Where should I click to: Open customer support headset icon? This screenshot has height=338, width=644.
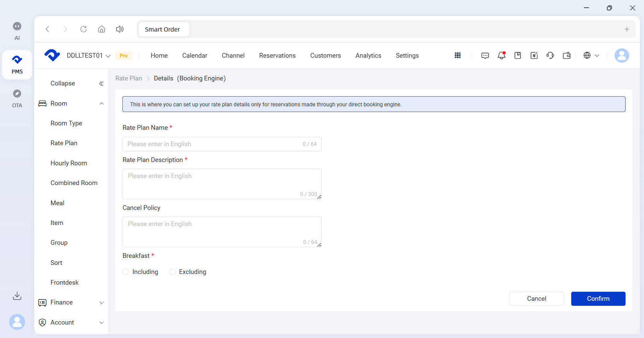tap(550, 55)
